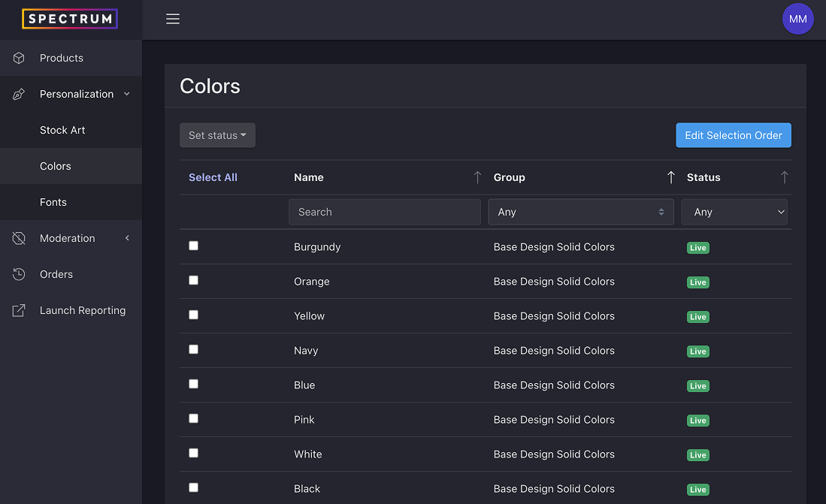Open Products in the sidebar
The height and width of the screenshot is (504, 826).
pos(71,58)
